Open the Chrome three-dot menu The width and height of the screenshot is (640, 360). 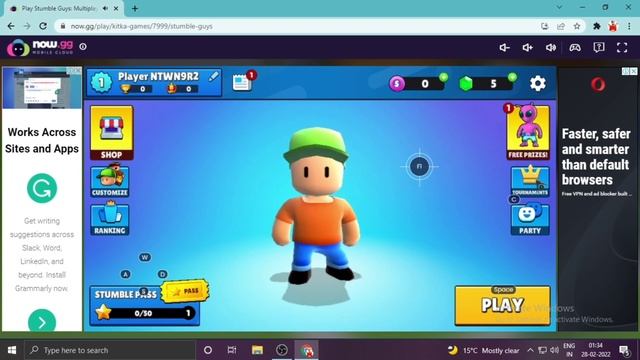click(x=629, y=26)
